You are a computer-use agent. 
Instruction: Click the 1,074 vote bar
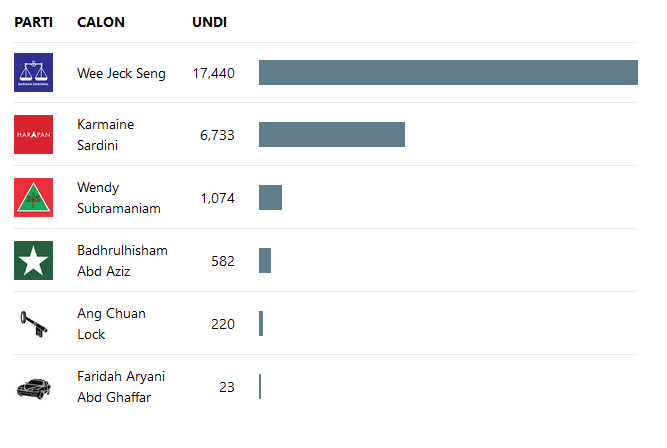[x=270, y=198]
